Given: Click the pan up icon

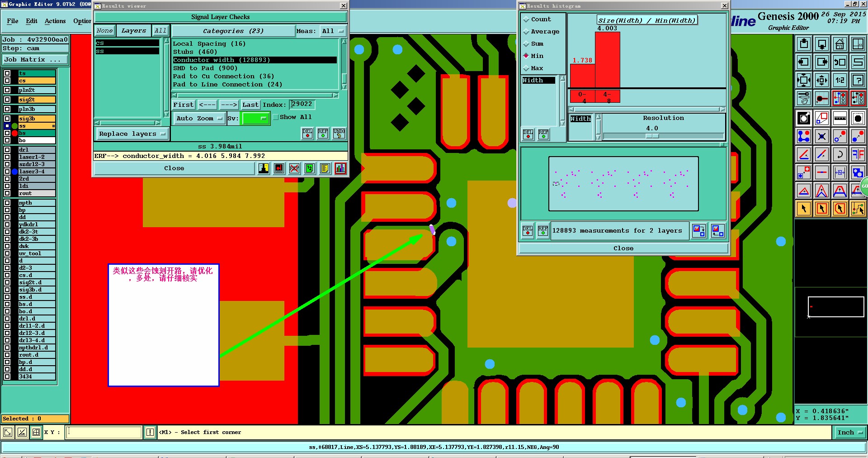Looking at the screenshot, I should click(804, 44).
